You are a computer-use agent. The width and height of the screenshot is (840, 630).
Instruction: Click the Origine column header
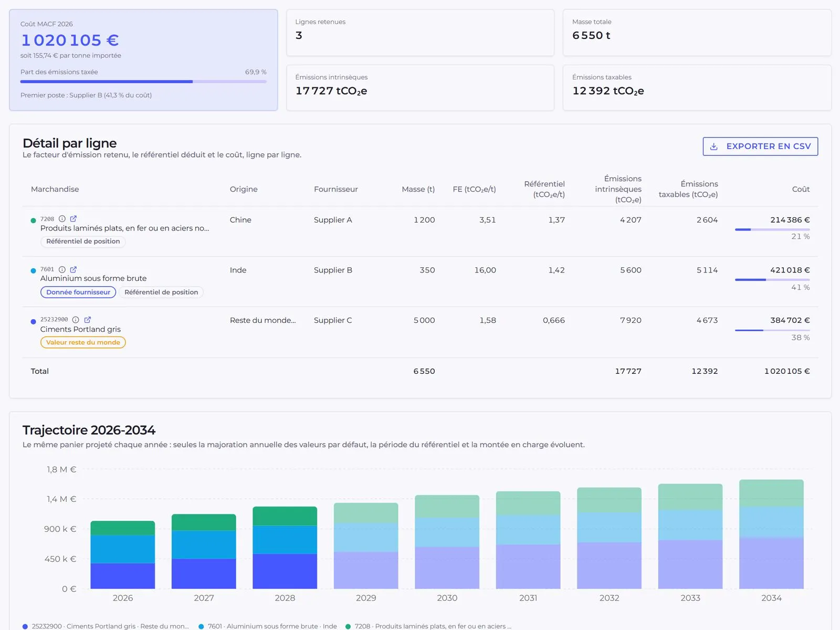244,189
